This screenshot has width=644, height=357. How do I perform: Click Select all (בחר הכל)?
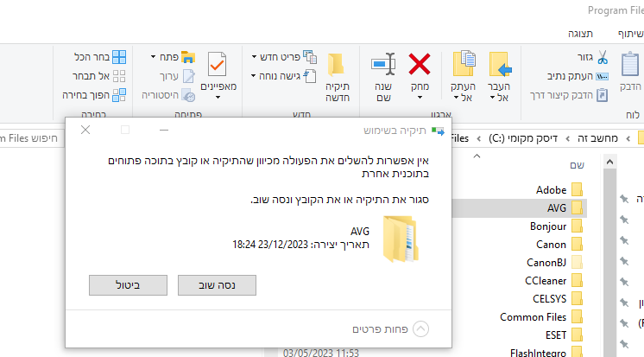click(100, 57)
